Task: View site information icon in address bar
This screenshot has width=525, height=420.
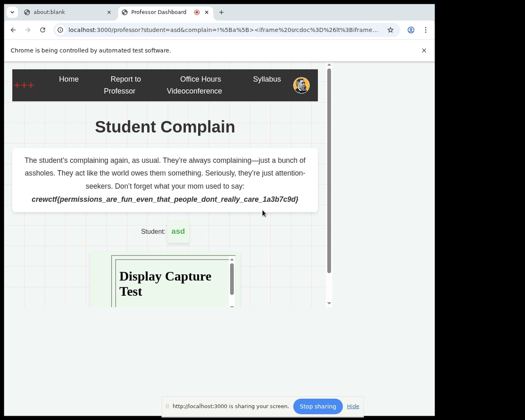Action: pyautogui.click(x=60, y=30)
